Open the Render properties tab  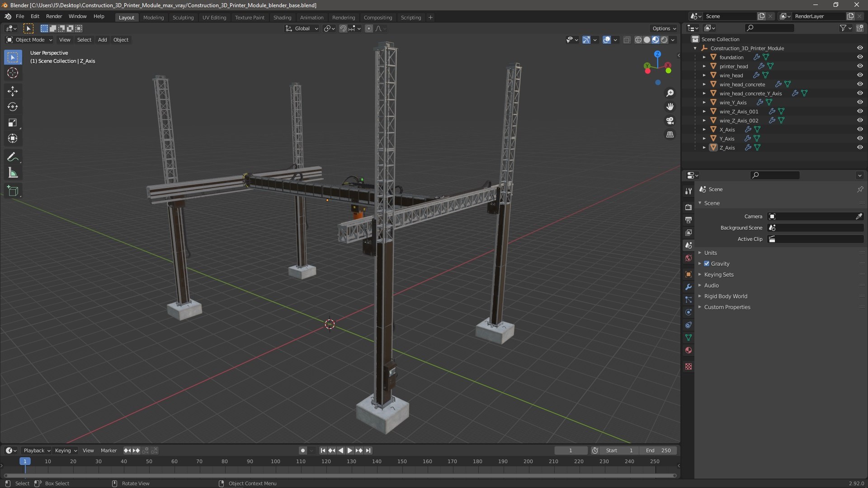click(689, 207)
